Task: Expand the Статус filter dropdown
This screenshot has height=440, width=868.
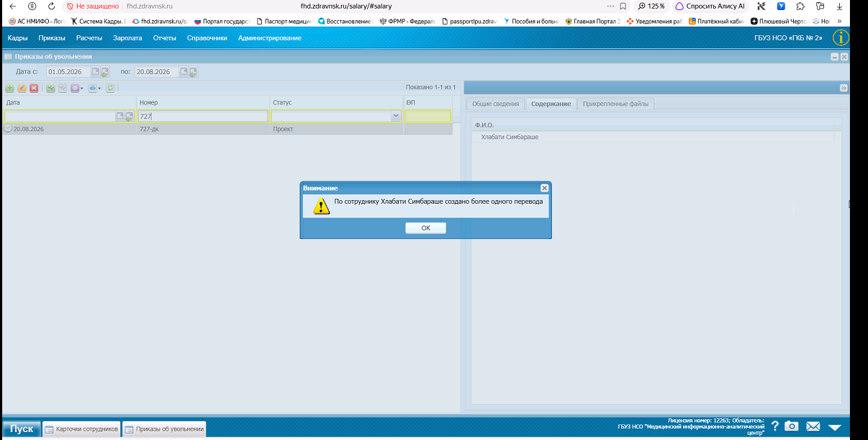Action: click(396, 116)
